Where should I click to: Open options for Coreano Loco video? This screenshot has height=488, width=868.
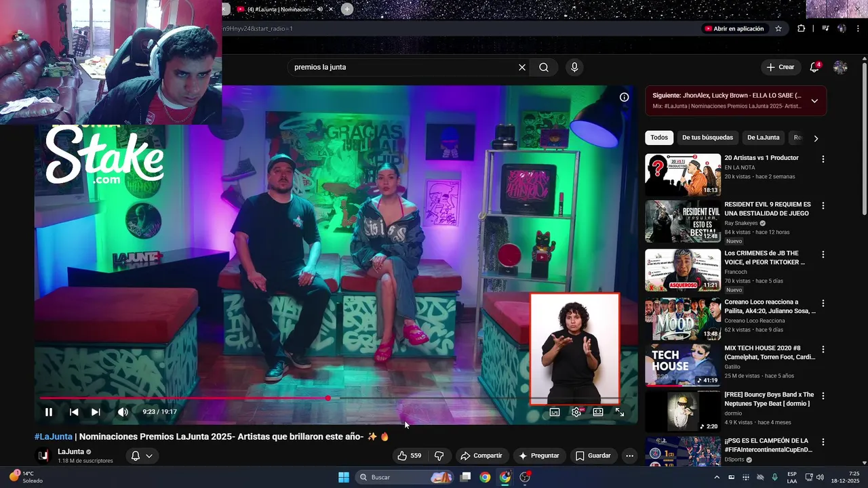point(823,303)
